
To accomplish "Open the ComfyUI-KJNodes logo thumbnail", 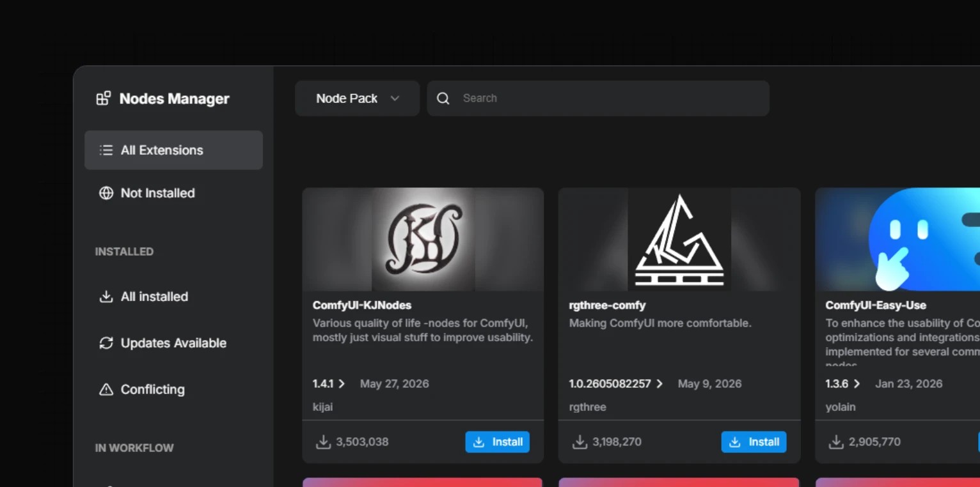I will click(x=423, y=240).
